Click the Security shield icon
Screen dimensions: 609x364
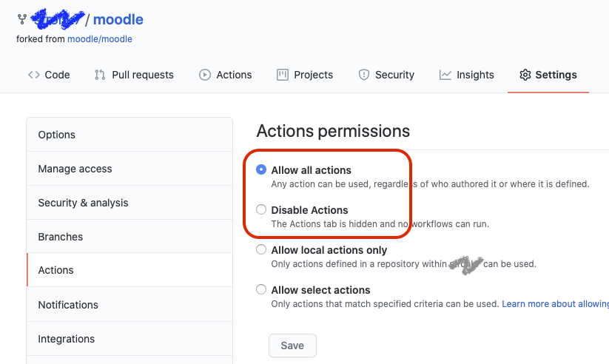point(363,75)
